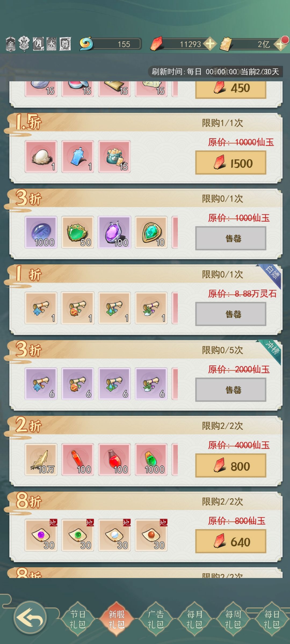Tap the green jade pendant item marked 50
Image resolution: width=290 pixels, height=644 pixels.
coord(78,232)
